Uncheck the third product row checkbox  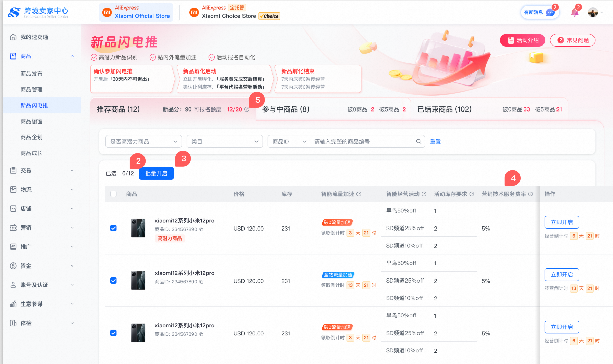pyautogui.click(x=113, y=333)
